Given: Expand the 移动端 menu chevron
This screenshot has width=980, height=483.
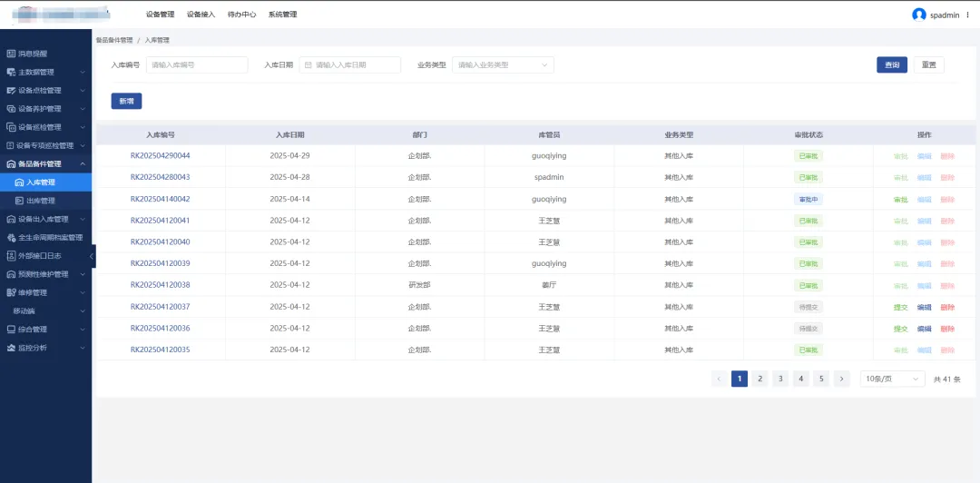Looking at the screenshot, I should (x=83, y=310).
